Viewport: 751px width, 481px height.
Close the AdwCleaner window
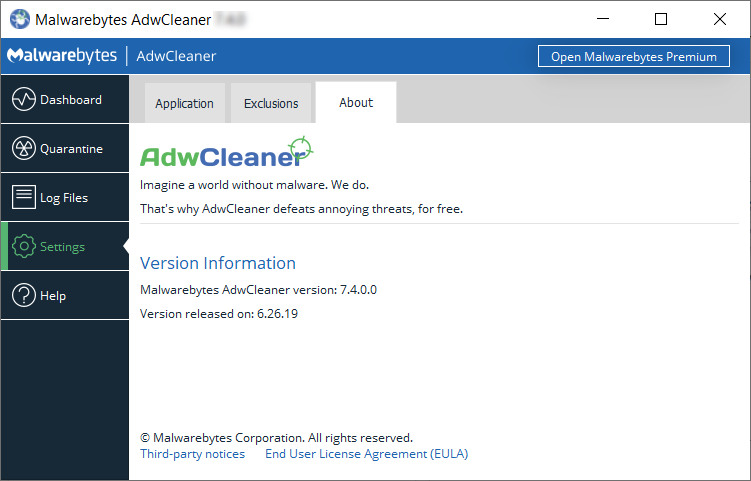point(720,19)
